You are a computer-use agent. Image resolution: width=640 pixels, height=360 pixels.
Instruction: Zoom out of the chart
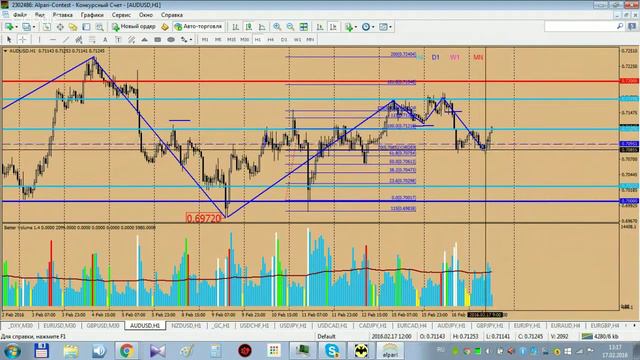[290, 27]
